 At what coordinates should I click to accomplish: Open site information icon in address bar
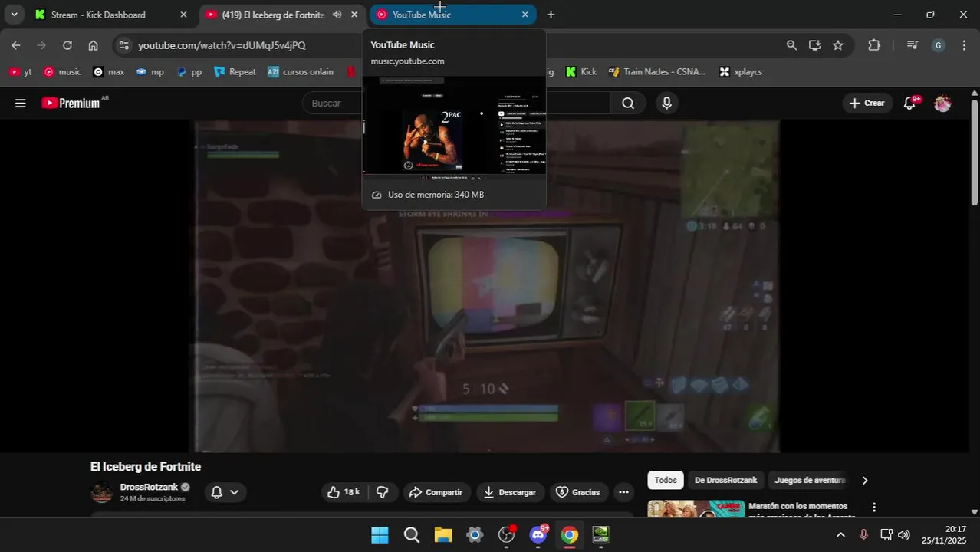(x=124, y=45)
